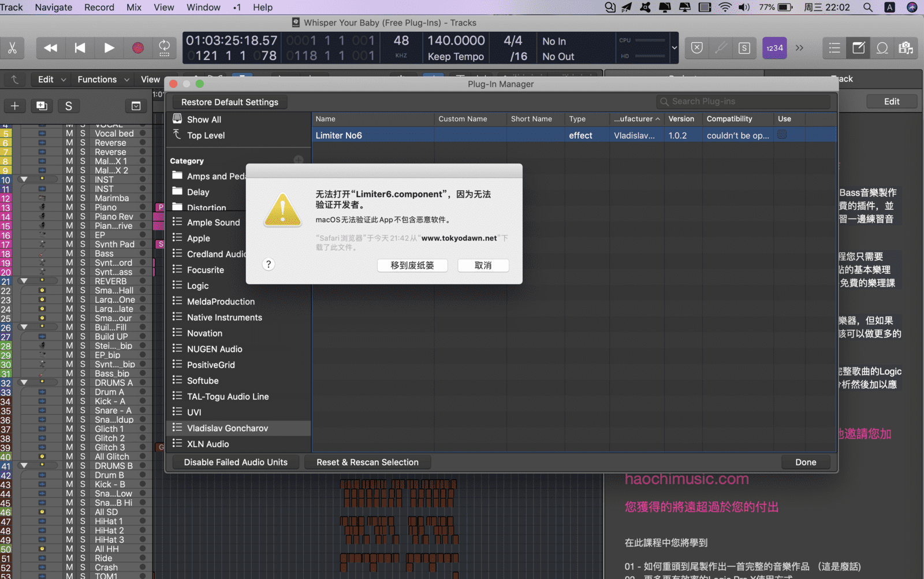This screenshot has height=579, width=924.
Task: Click the volume icon in menu bar
Action: point(744,7)
